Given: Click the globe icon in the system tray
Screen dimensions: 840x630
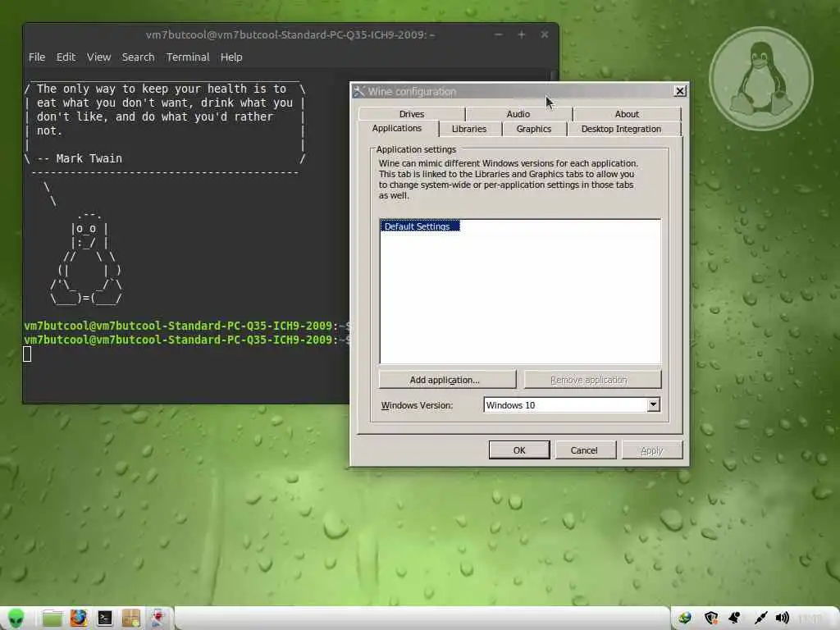Looking at the screenshot, I should pos(685,619).
